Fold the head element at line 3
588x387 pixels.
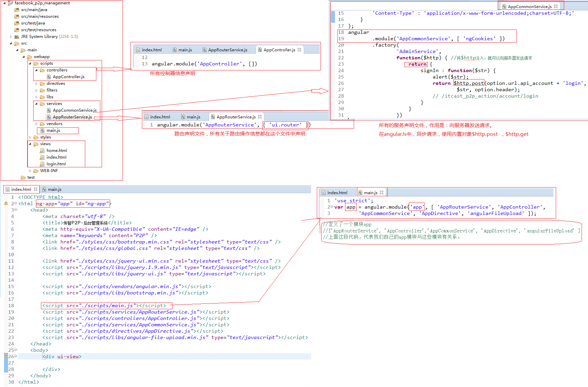[15, 210]
